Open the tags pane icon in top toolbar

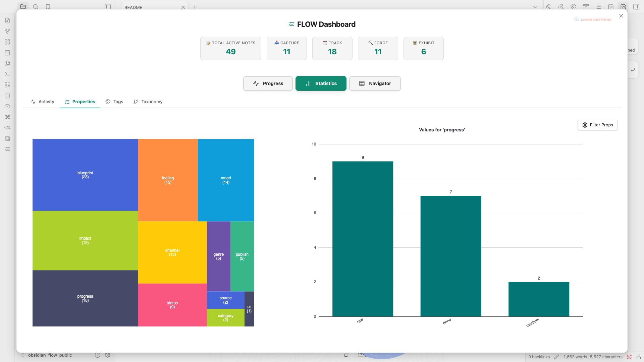574,6
